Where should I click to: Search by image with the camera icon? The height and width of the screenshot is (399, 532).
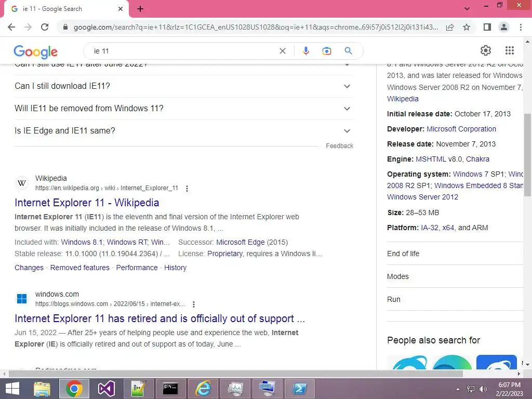326,51
